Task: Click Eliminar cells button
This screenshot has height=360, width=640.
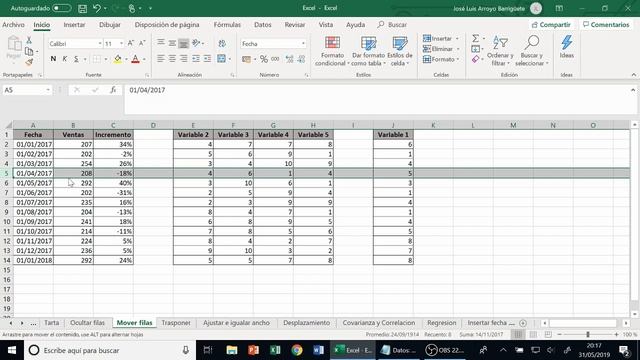Action: click(x=441, y=49)
